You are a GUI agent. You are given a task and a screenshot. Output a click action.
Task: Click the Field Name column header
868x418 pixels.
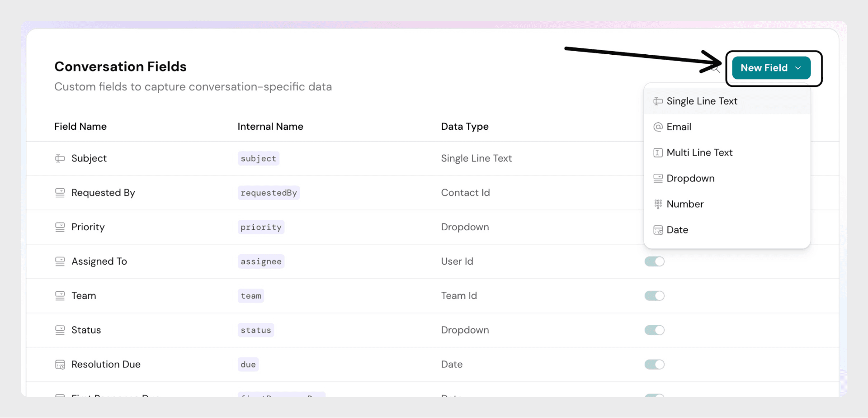pyautogui.click(x=80, y=127)
